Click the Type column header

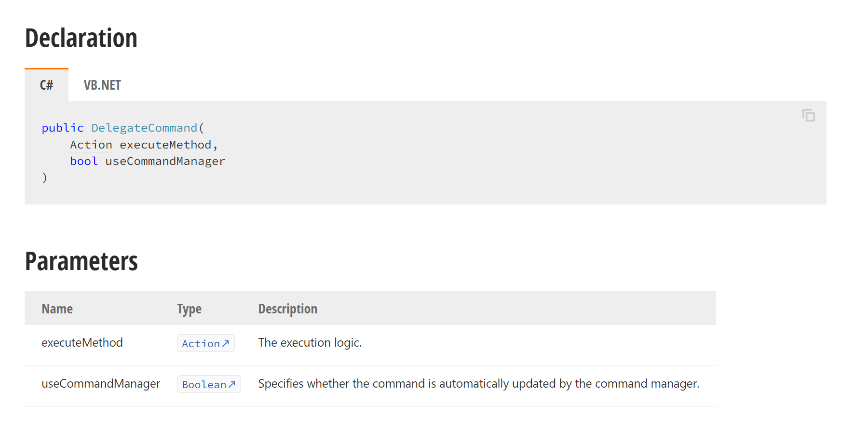pyautogui.click(x=189, y=309)
